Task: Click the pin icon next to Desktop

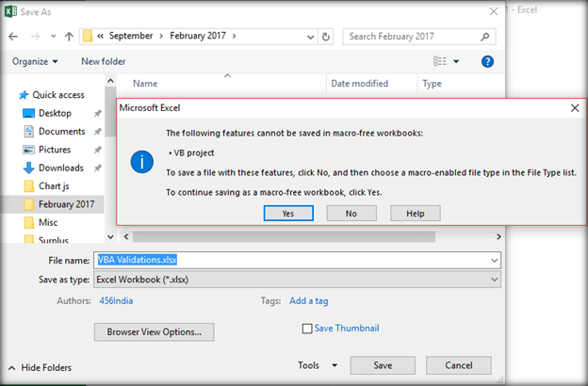Action: [97, 113]
